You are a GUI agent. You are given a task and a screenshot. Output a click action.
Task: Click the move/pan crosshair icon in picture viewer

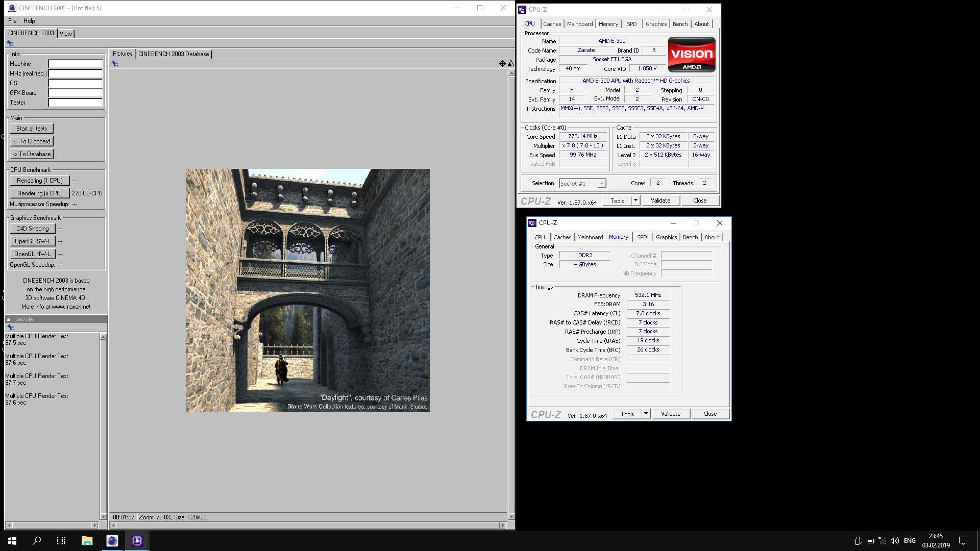click(x=502, y=63)
